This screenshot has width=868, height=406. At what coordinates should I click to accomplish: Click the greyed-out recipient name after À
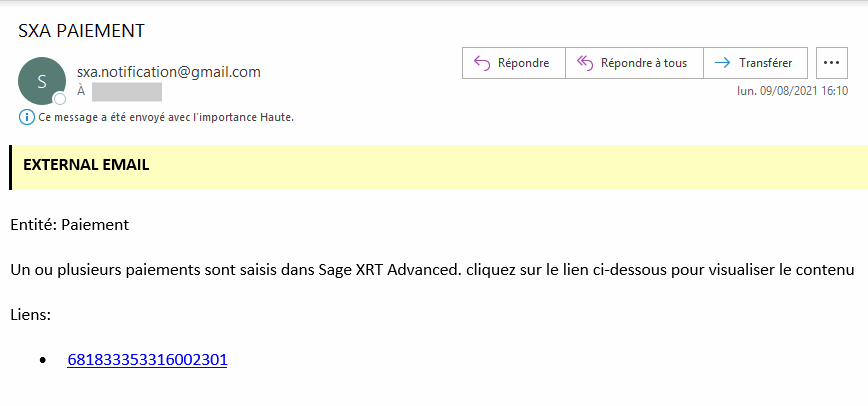coord(126,93)
